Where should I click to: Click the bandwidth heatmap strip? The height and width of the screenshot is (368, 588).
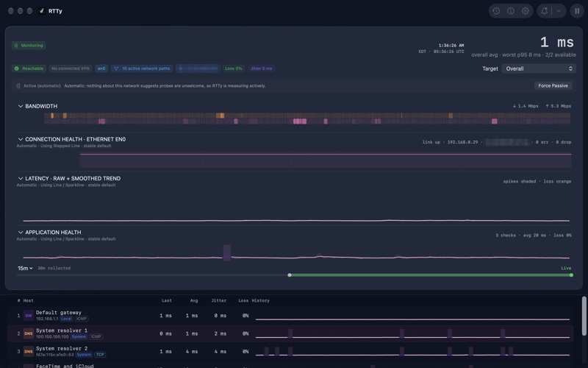click(x=307, y=118)
